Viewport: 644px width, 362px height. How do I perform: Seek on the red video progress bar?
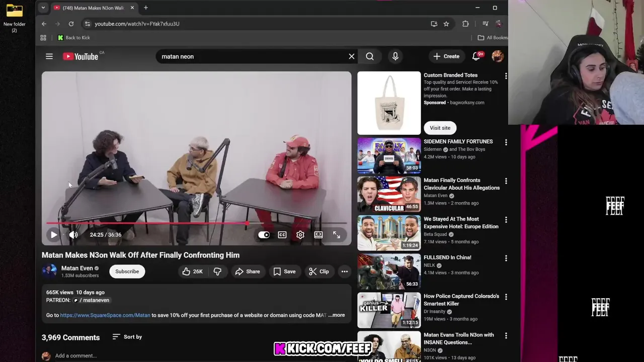point(196,223)
